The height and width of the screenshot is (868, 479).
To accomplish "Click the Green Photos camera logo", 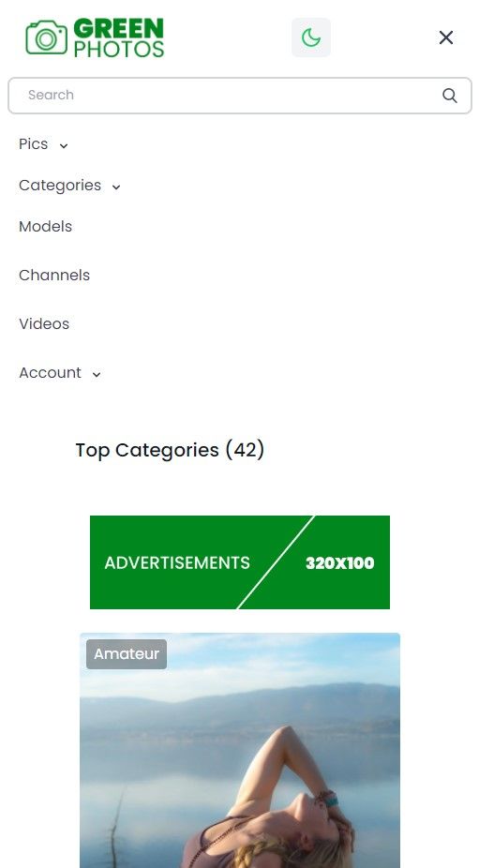I will (47, 37).
